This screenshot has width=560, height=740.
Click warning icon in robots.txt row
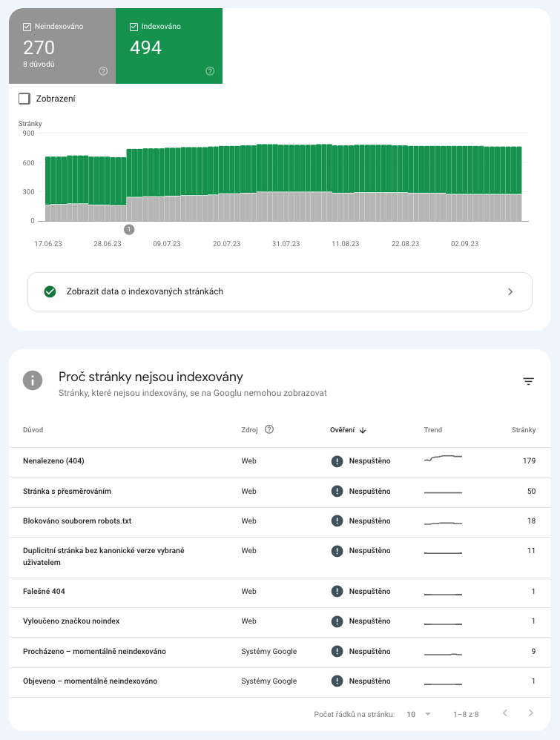point(337,521)
